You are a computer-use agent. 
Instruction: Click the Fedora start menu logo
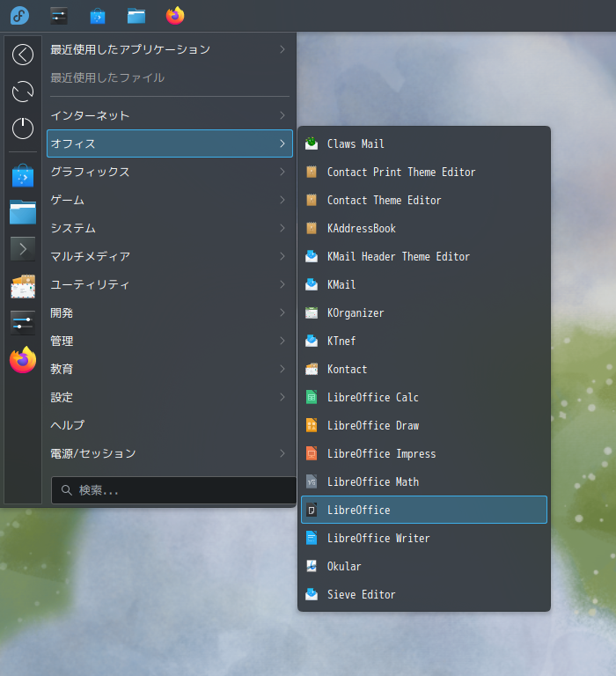(19, 16)
